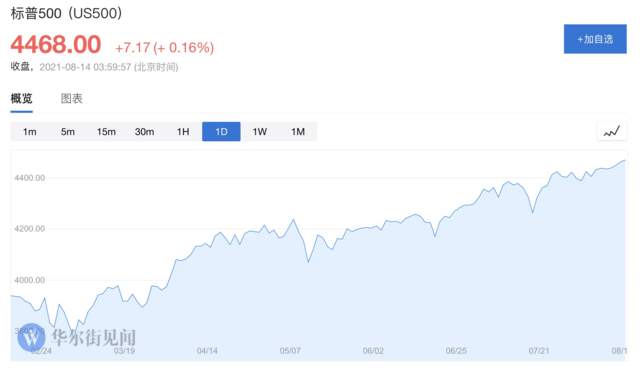Viewport: 640px width, 369px height.
Task: Click the 07/21 date axis label
Action: coord(539,351)
